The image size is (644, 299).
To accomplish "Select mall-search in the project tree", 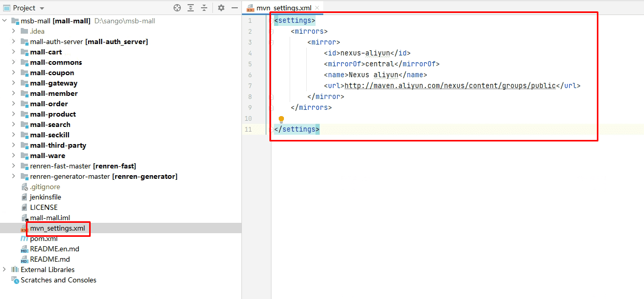I will point(50,124).
